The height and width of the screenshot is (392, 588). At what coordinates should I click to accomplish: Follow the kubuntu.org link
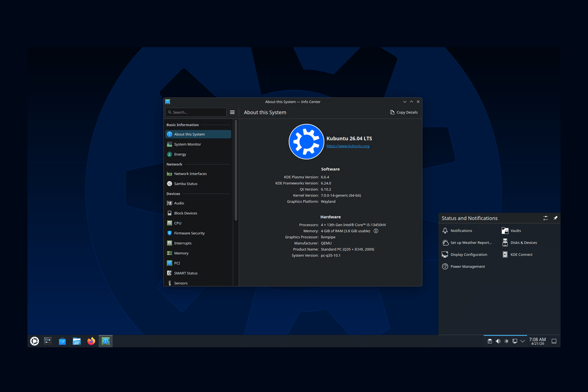tap(348, 146)
